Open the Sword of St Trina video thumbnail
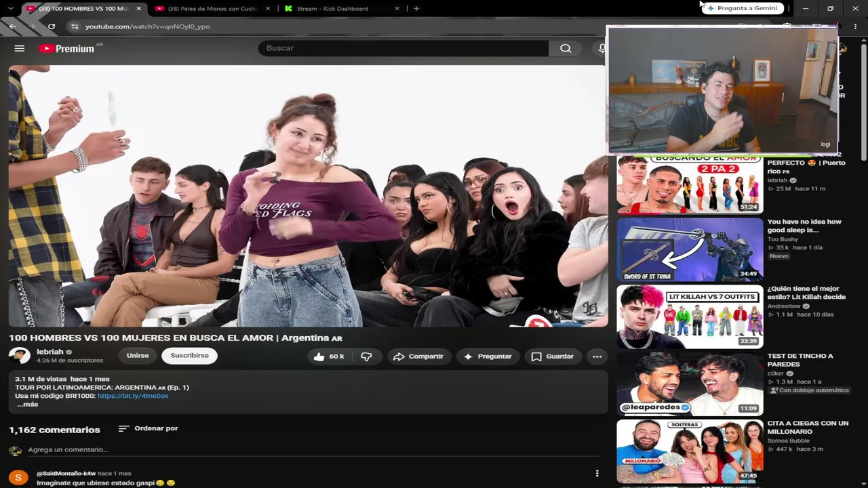 tap(690, 249)
